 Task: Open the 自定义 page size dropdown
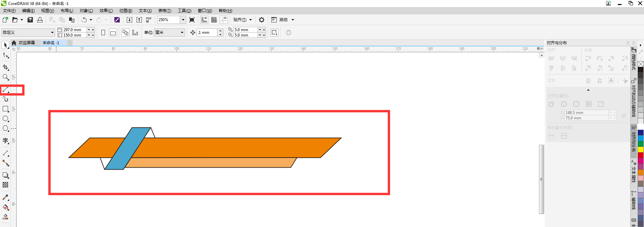52,33
